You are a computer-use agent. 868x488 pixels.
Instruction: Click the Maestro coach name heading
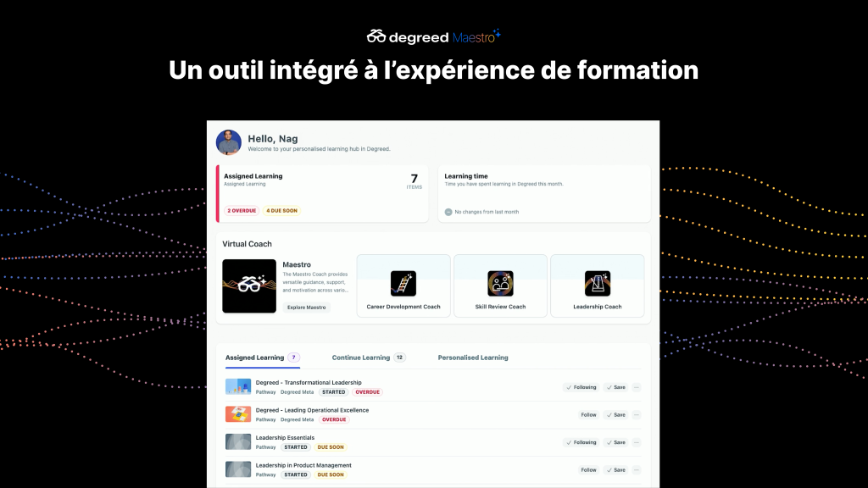pos(297,264)
